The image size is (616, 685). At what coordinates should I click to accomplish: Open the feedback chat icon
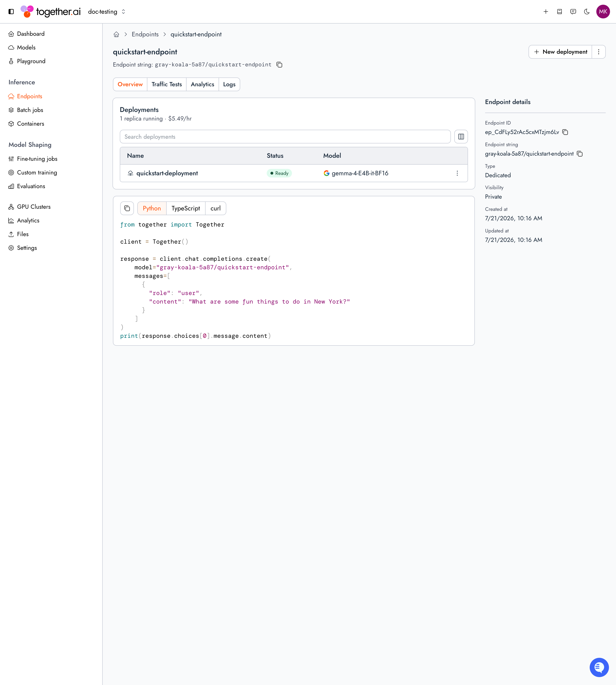pos(573,12)
